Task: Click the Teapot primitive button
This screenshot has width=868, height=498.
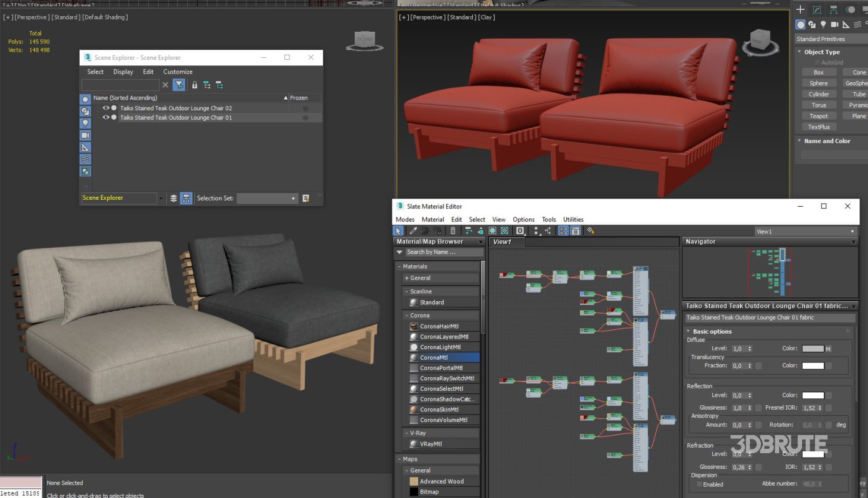Action: pos(818,116)
